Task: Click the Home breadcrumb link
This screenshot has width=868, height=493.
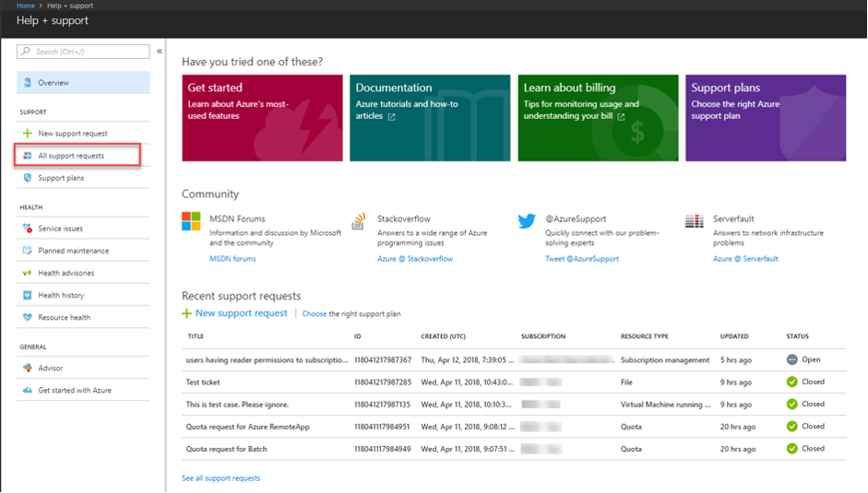Action: tap(26, 6)
